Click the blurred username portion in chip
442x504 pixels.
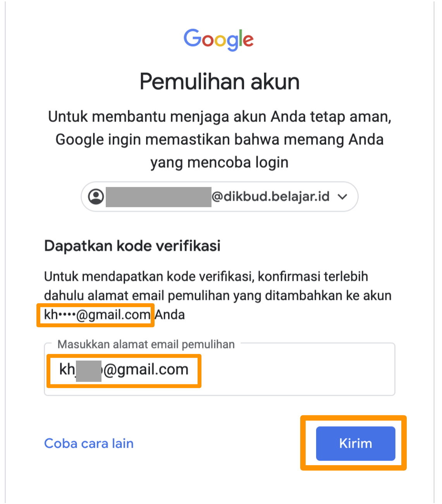click(158, 197)
